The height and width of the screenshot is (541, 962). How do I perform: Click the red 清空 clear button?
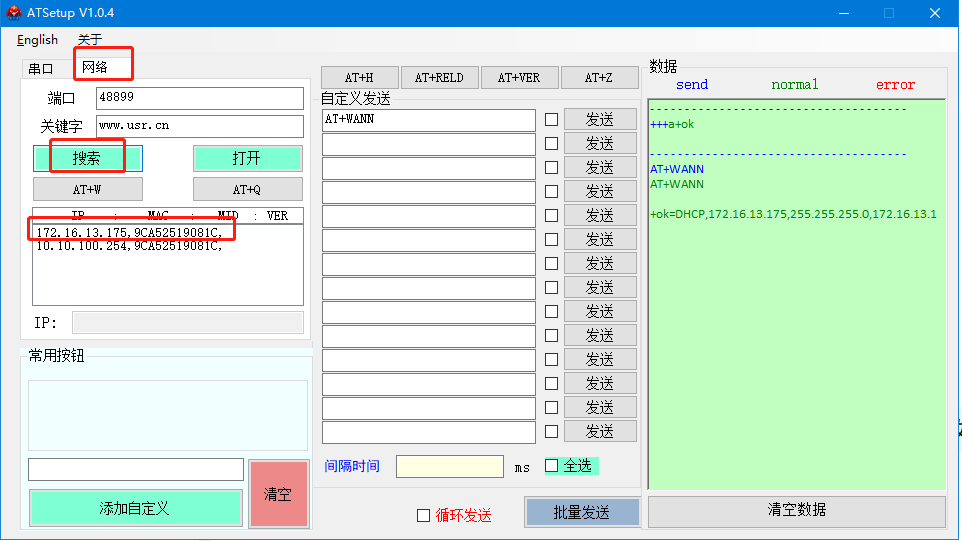pos(278,494)
